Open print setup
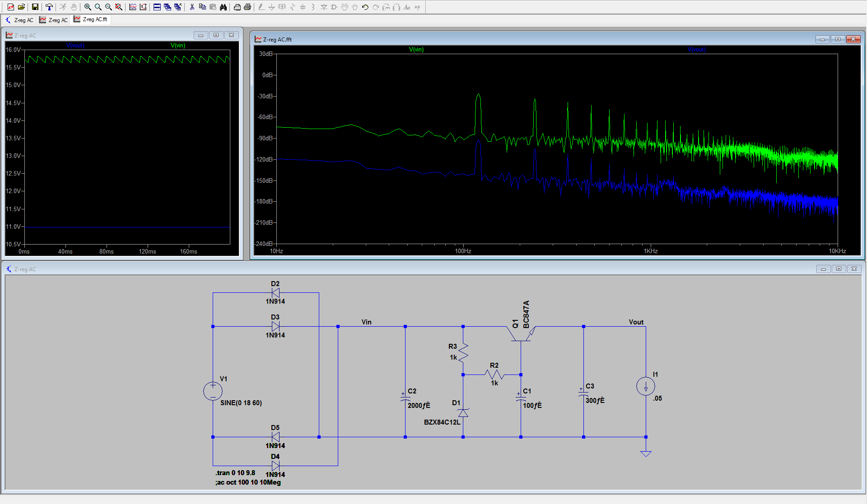 click(x=237, y=7)
